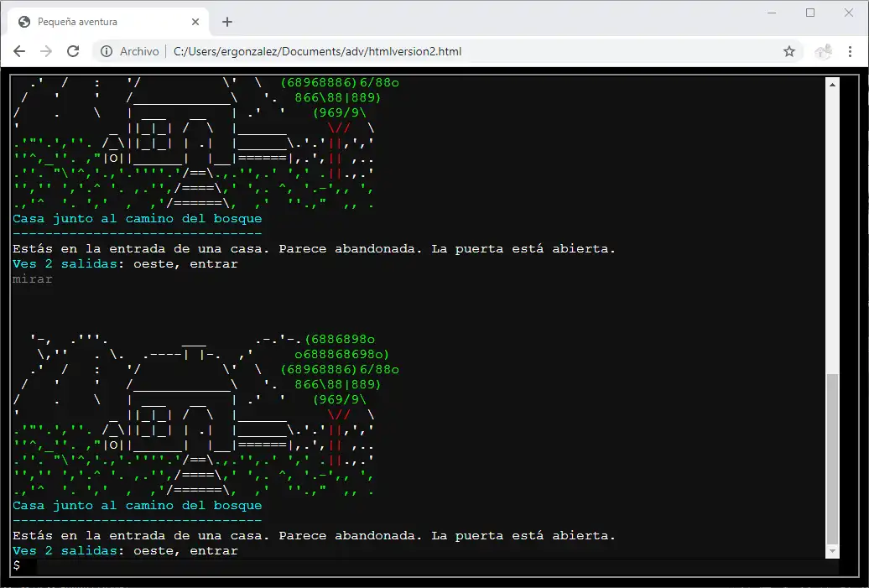Click the upper 'Casa junto al camino del bosque' title
The width and height of the screenshot is (869, 588).
click(x=137, y=218)
